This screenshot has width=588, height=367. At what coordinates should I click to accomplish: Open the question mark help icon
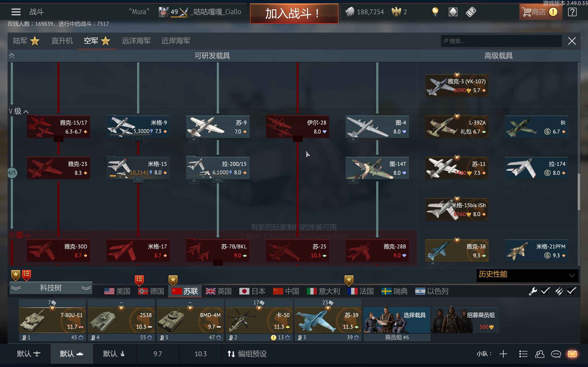[572, 12]
